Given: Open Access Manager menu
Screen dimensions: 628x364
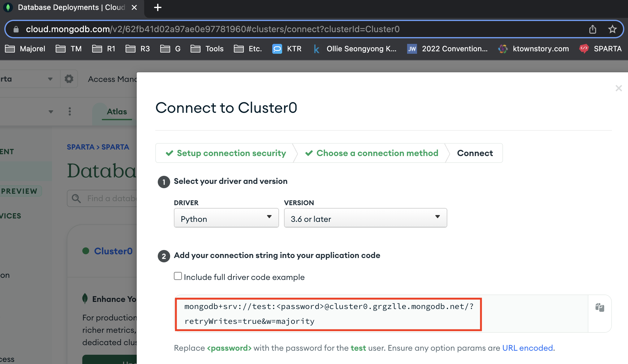Looking at the screenshot, I should point(112,79).
